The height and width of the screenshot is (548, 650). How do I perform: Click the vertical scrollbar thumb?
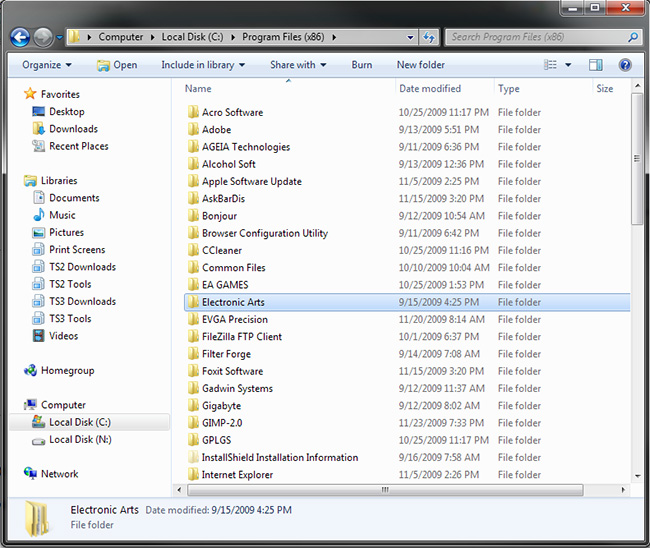[637, 159]
